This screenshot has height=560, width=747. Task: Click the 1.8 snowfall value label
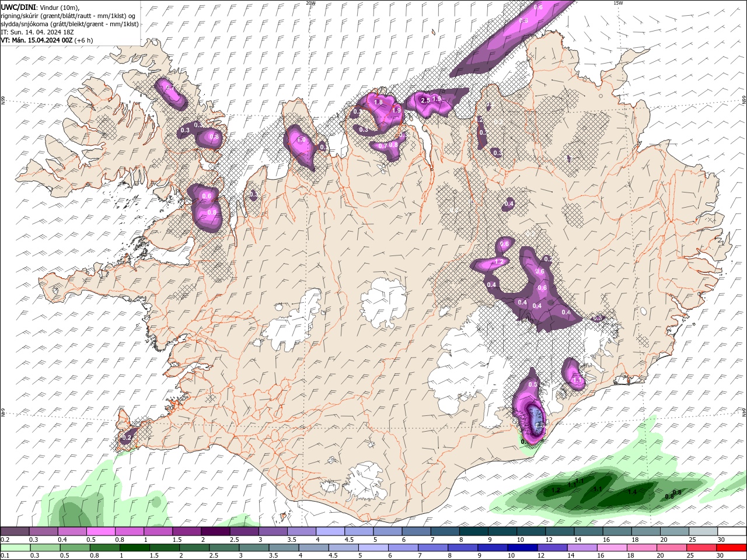(x=378, y=102)
